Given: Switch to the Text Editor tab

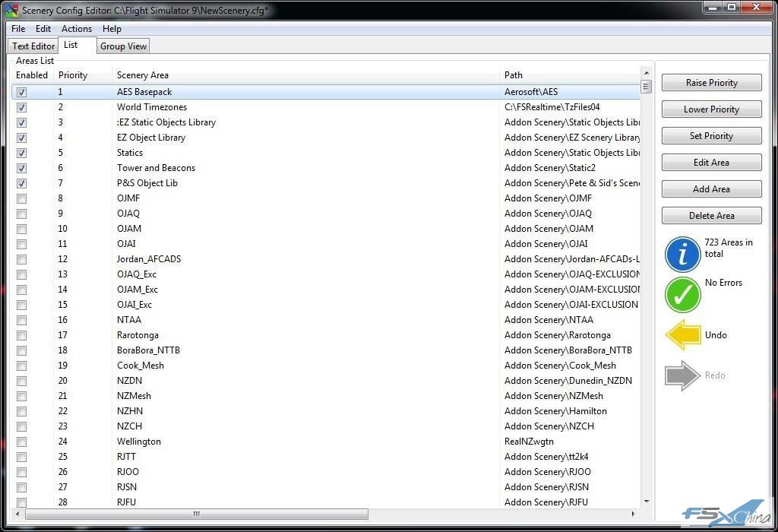Looking at the screenshot, I should point(33,46).
